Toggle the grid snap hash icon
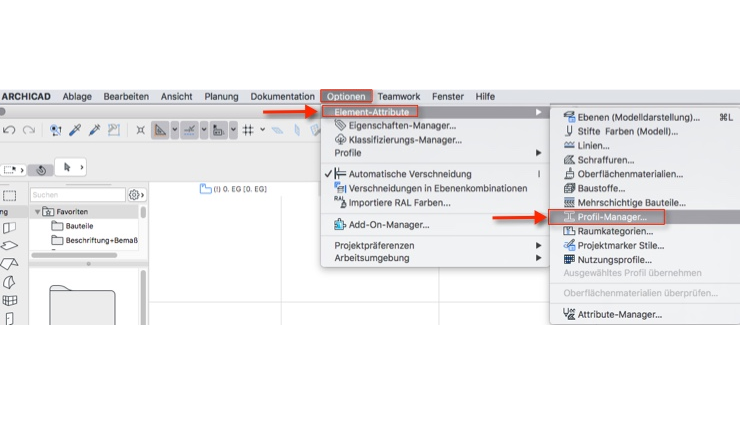740x430 pixels. (248, 130)
